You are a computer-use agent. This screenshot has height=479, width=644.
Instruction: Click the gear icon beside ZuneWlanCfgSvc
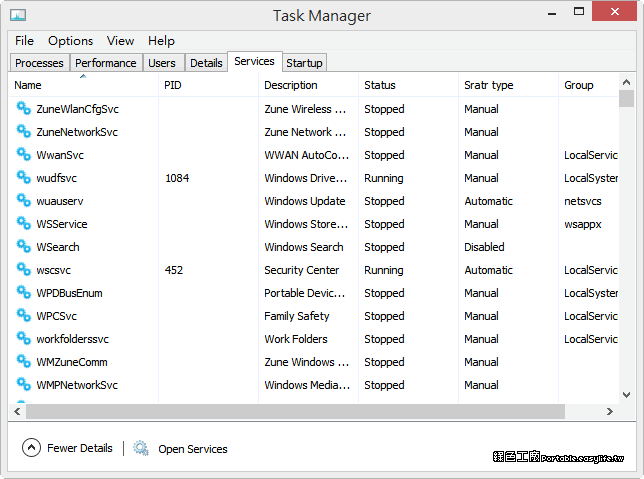[24, 109]
